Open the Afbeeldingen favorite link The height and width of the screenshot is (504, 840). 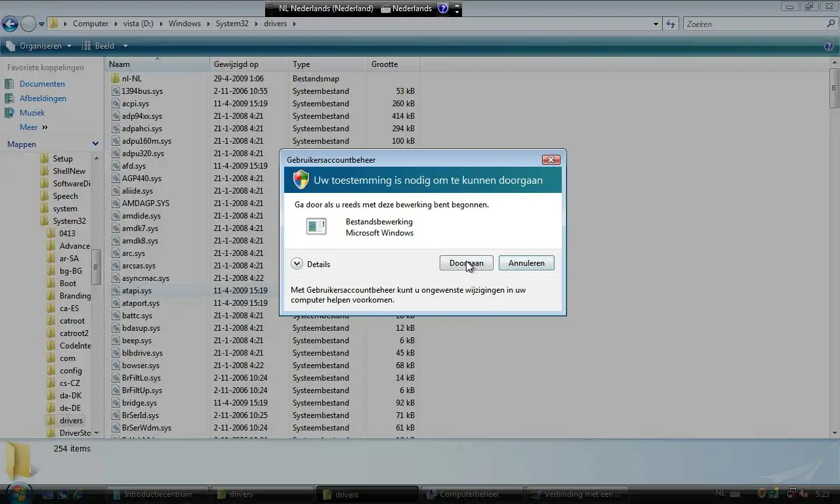coord(43,98)
